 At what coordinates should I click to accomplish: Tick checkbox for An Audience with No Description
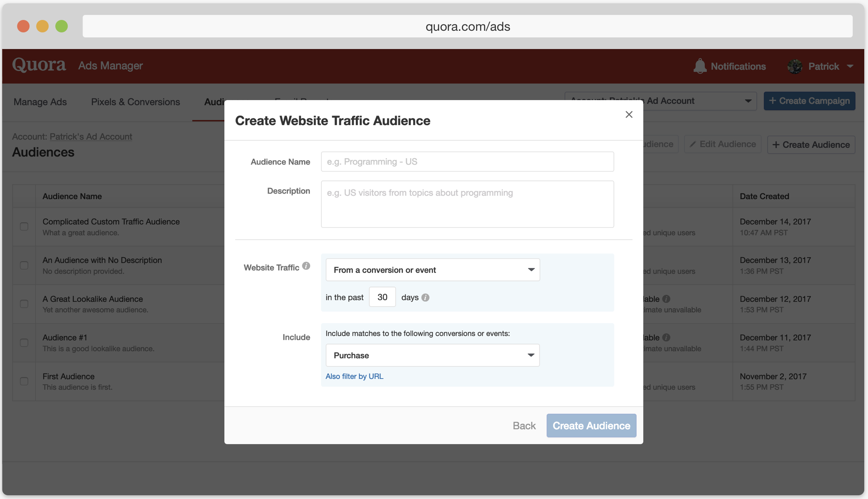tap(24, 265)
